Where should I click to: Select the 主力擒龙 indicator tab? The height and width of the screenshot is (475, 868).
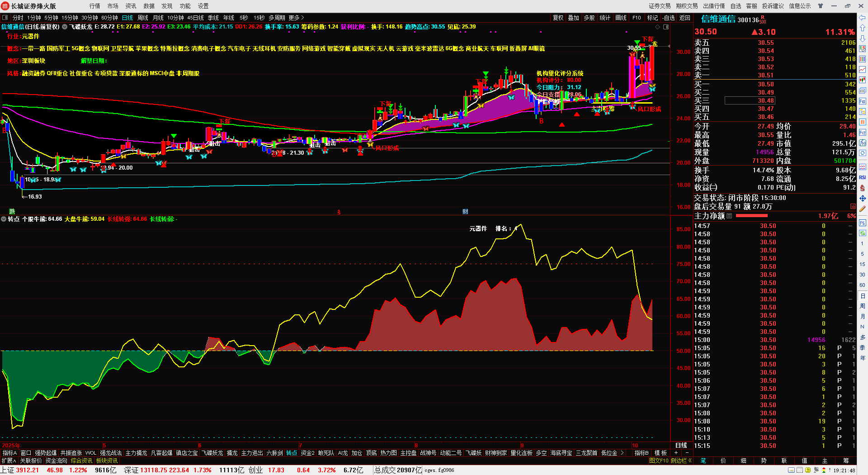pos(136,453)
